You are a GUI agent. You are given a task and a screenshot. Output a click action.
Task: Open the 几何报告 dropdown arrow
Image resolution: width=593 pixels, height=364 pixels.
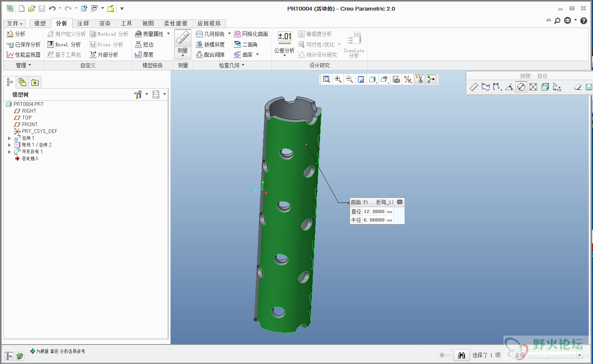point(229,34)
